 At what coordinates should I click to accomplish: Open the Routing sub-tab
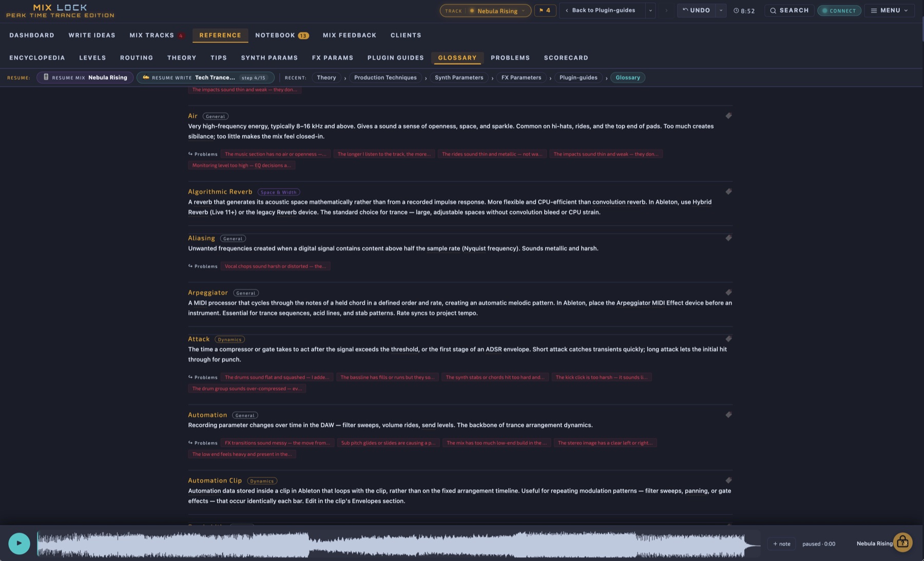pos(137,58)
